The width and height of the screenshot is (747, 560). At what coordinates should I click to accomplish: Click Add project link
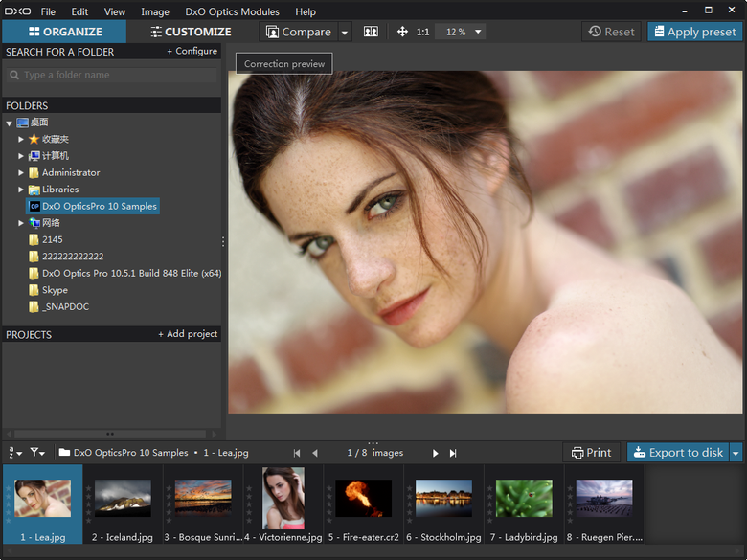(188, 334)
